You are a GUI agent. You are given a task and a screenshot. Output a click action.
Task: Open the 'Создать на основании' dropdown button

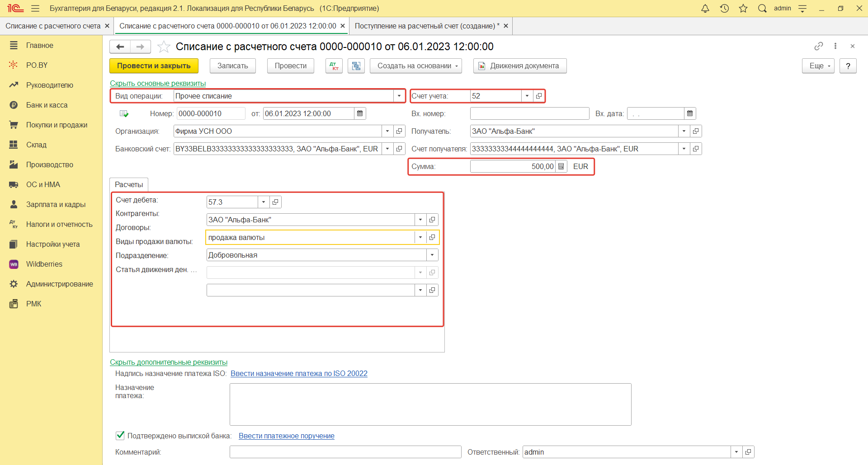coord(415,66)
